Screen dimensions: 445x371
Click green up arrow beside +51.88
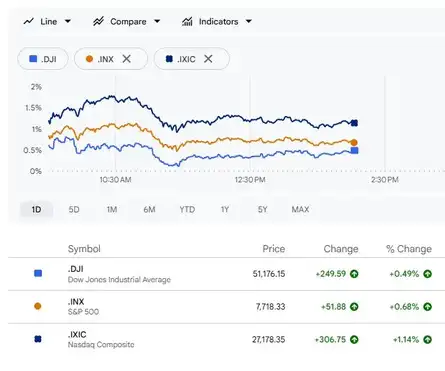[354, 307]
